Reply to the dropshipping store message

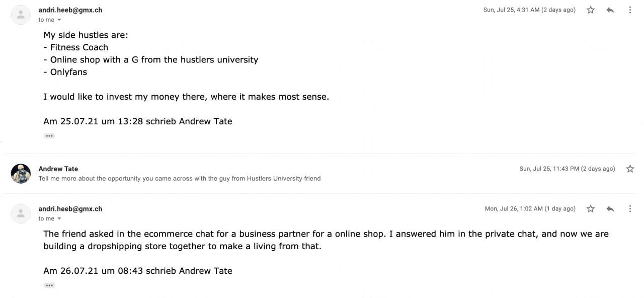pos(610,209)
